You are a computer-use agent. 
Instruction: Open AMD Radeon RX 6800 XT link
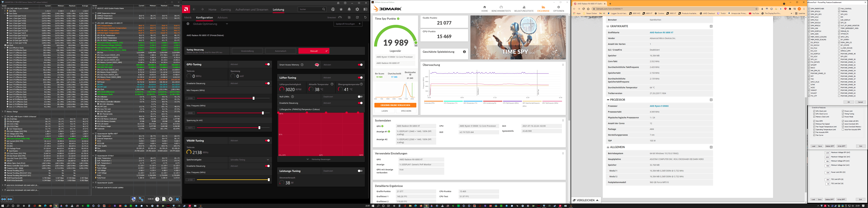click(661, 33)
